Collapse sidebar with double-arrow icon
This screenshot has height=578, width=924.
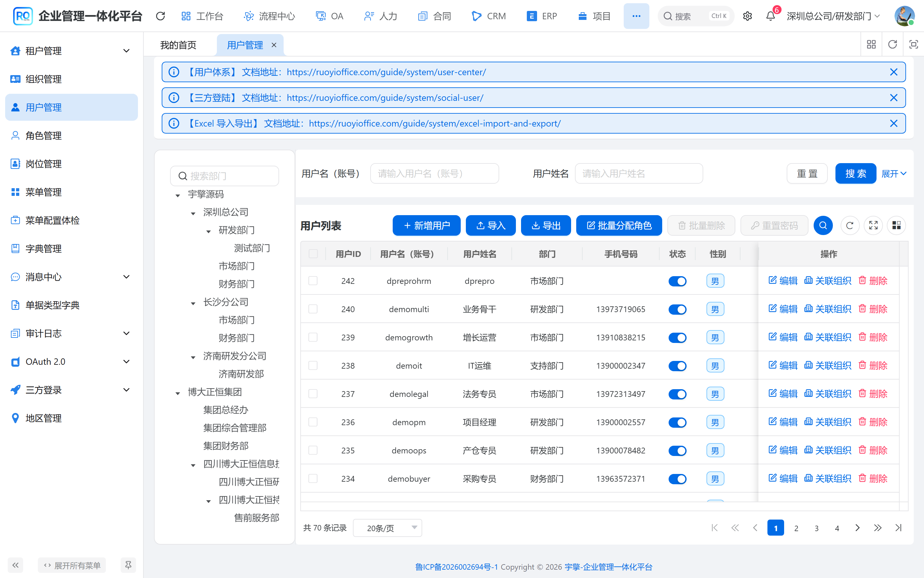[15, 565]
